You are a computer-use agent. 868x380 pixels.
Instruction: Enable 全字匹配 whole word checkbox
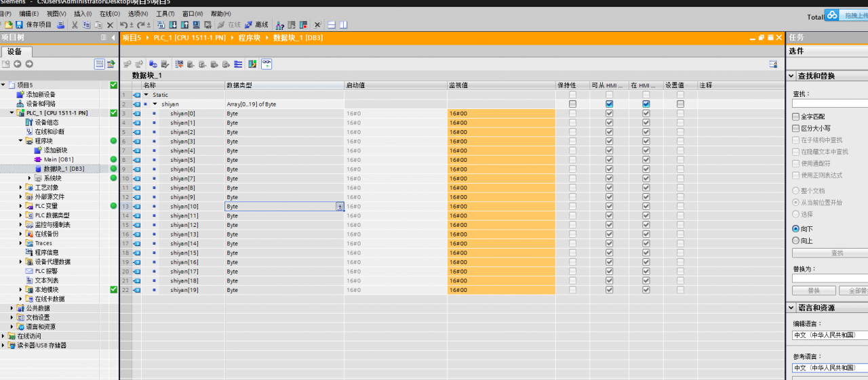point(796,117)
